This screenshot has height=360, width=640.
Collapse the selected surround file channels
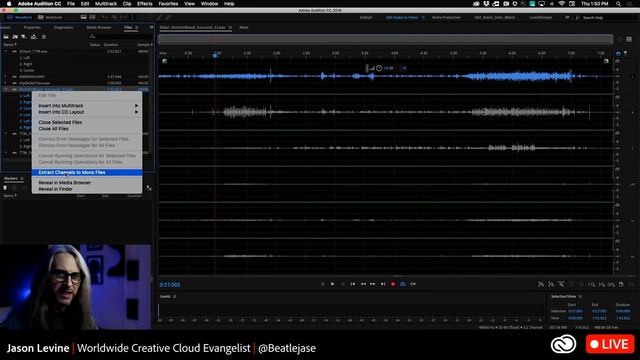(x=6, y=89)
